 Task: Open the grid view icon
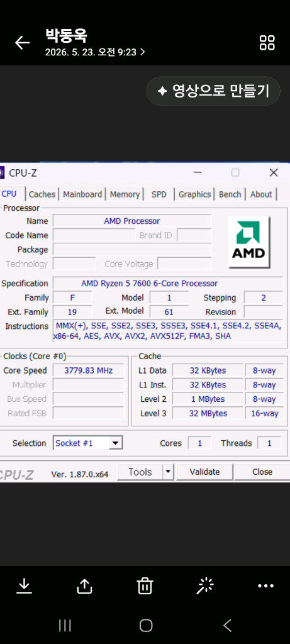(x=267, y=43)
